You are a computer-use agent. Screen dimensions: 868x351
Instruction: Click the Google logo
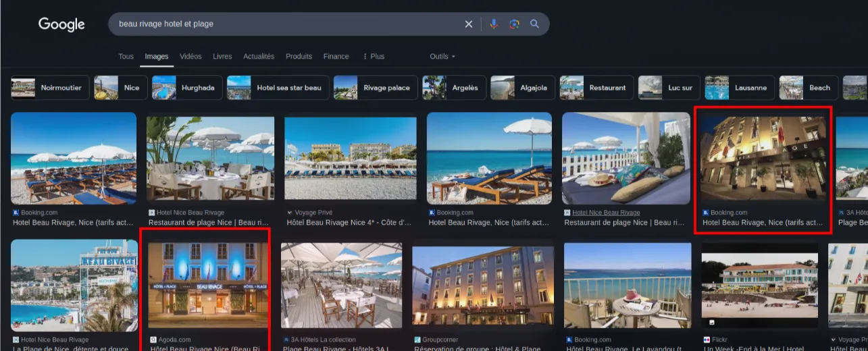click(61, 24)
